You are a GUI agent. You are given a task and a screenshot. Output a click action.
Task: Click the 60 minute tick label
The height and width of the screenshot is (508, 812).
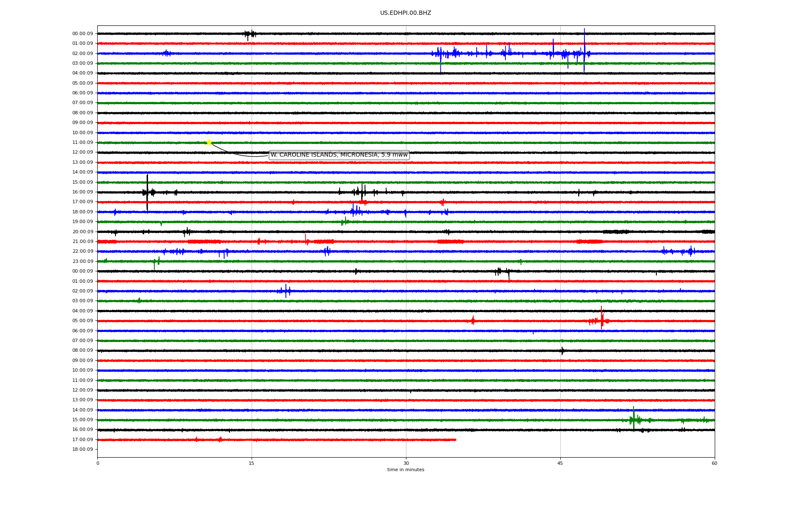click(x=714, y=463)
